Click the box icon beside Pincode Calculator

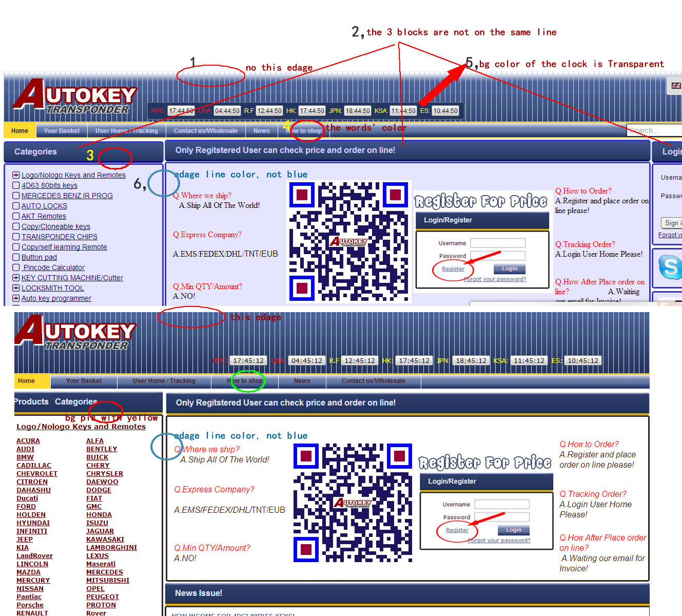point(16,267)
